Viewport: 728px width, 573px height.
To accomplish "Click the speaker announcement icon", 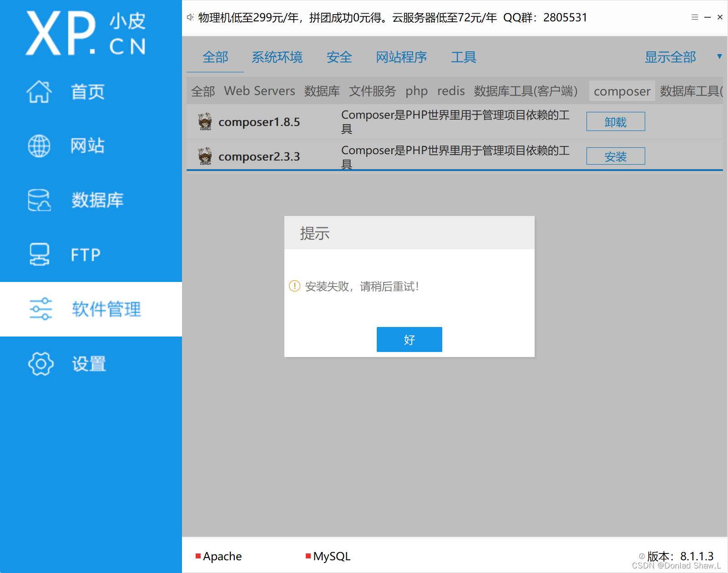I will click(x=190, y=17).
